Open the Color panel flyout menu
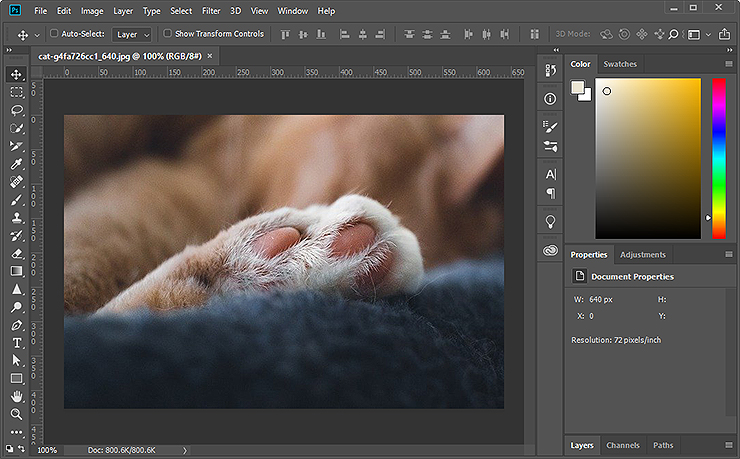 [729, 64]
